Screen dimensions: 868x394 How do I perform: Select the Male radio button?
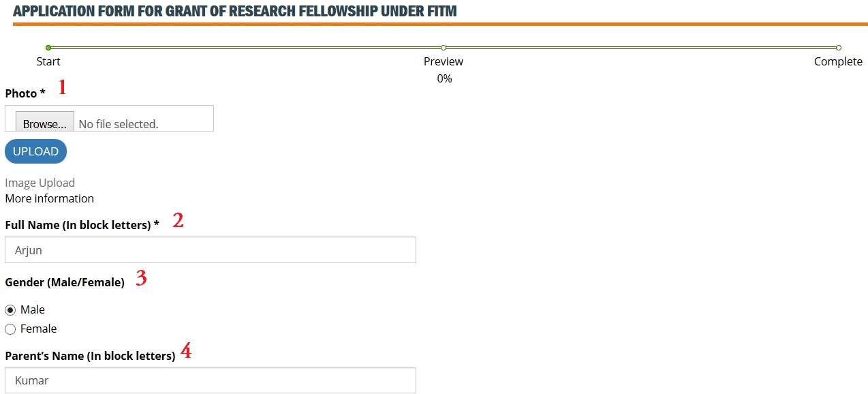(10, 310)
